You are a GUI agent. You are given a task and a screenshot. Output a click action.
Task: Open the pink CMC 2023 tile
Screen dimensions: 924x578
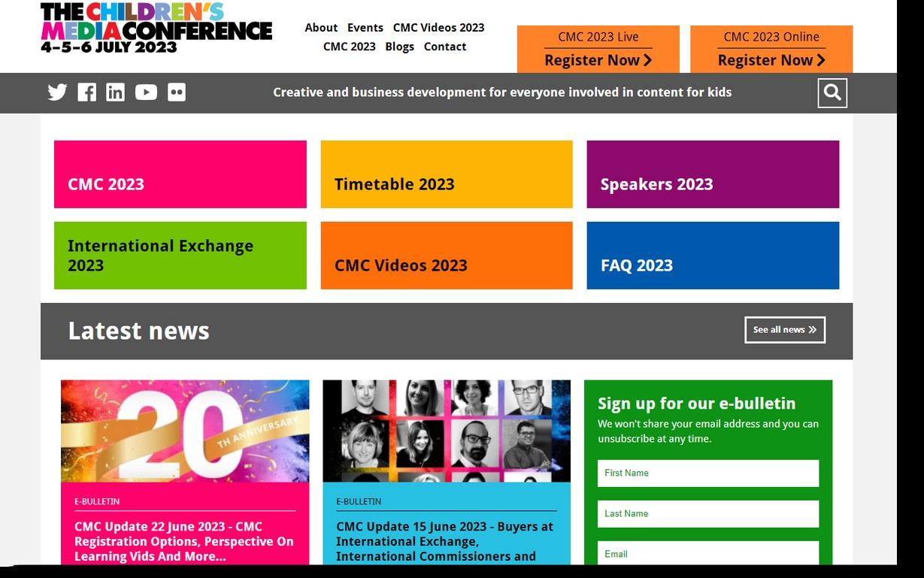coord(180,174)
